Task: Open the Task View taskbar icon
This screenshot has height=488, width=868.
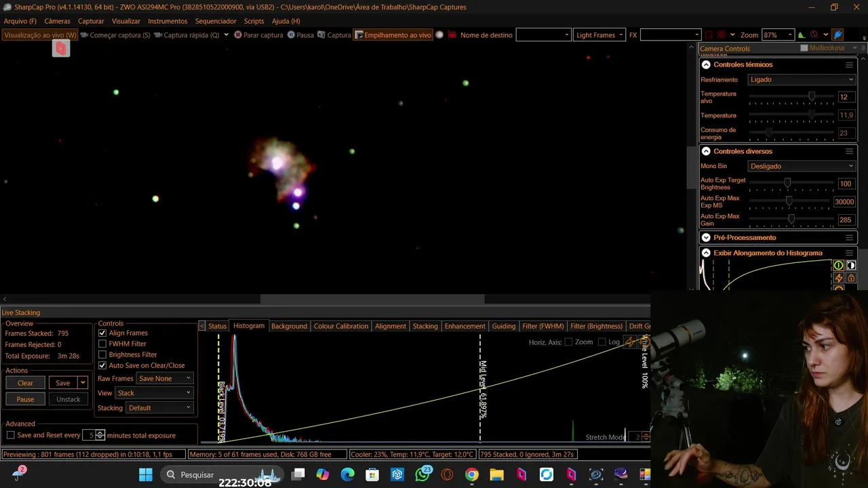Action: [298, 474]
